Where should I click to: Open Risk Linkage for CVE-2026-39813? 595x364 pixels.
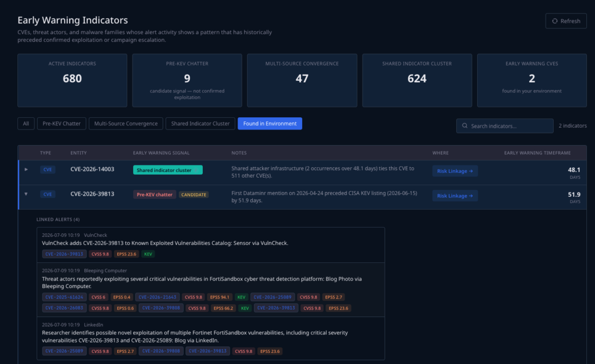pyautogui.click(x=455, y=196)
